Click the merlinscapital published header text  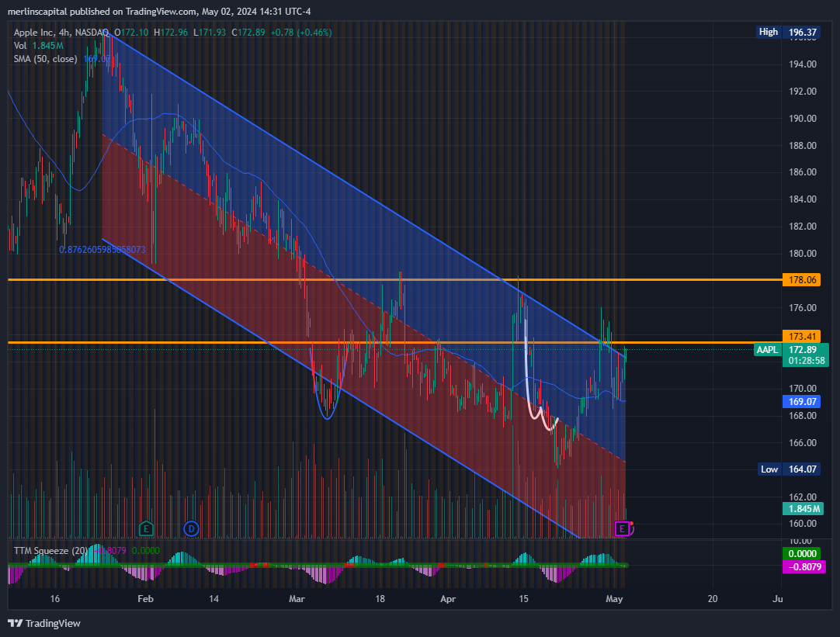click(159, 11)
